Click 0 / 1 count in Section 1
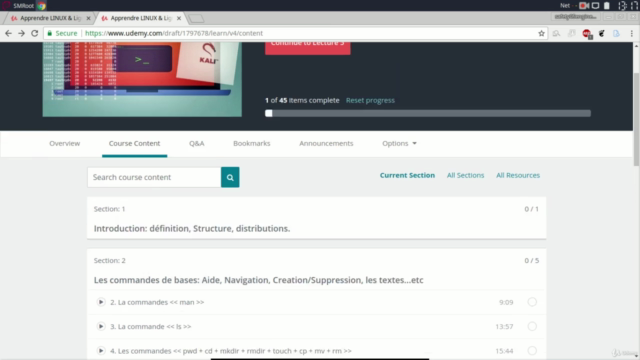Screen dimensions: 640x360 pyautogui.click(x=531, y=209)
